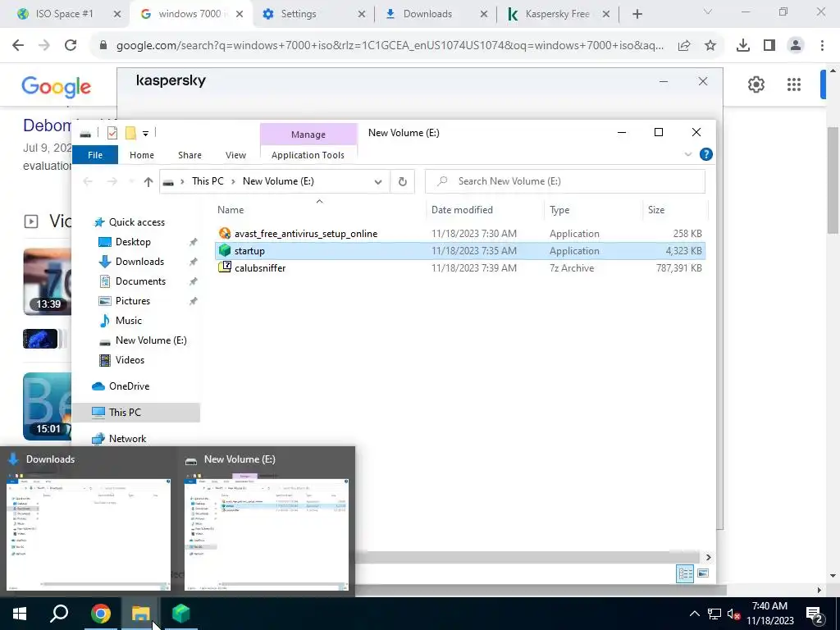Viewport: 840px width, 630px height.
Task: Click This PC in address breadcrumb
Action: pyautogui.click(x=208, y=181)
